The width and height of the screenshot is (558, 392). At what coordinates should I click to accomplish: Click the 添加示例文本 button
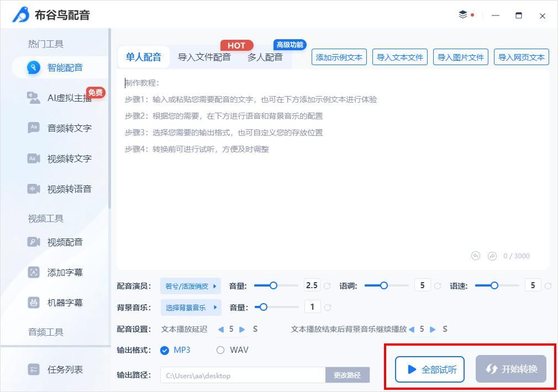339,57
